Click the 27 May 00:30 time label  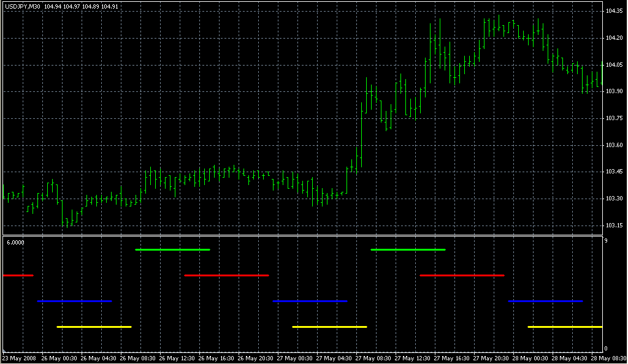click(294, 358)
